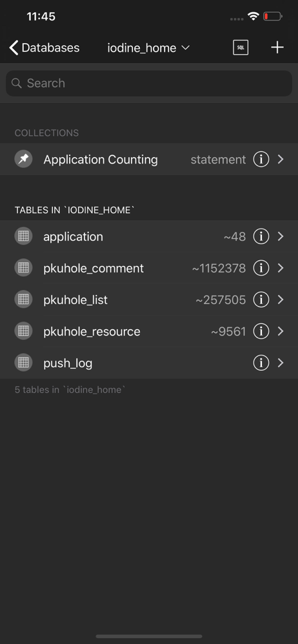Select the pkuhole_list table name
This screenshot has width=298, height=644.
75,300
